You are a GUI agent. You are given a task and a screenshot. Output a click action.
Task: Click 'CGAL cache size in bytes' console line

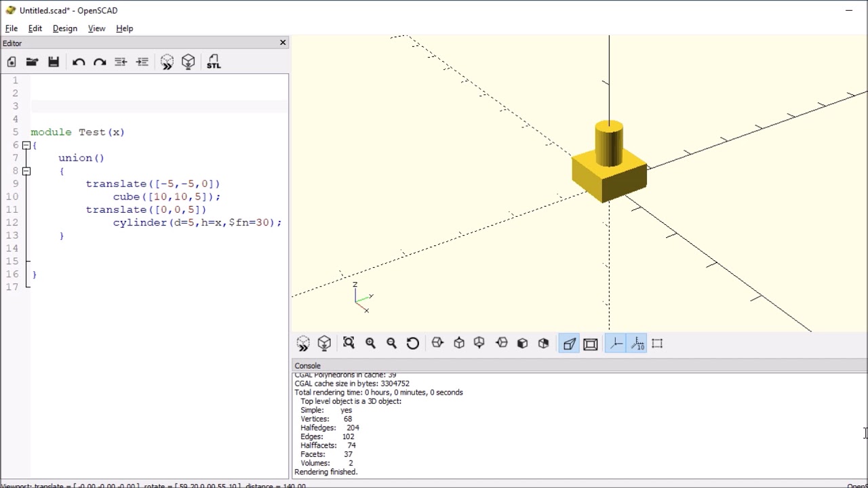click(x=351, y=384)
